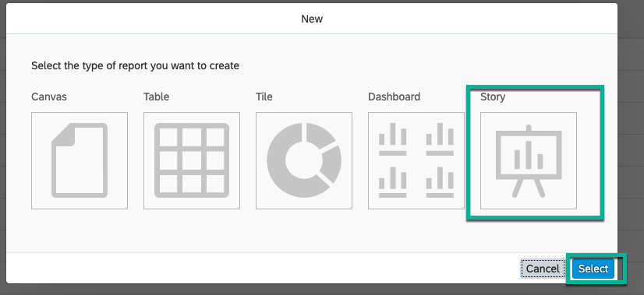Select the Story presentation easel icon

point(529,160)
